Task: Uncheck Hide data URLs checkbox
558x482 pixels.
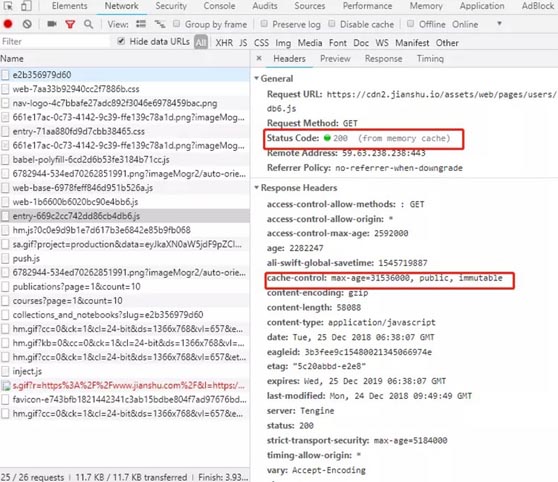Action: coord(121,41)
